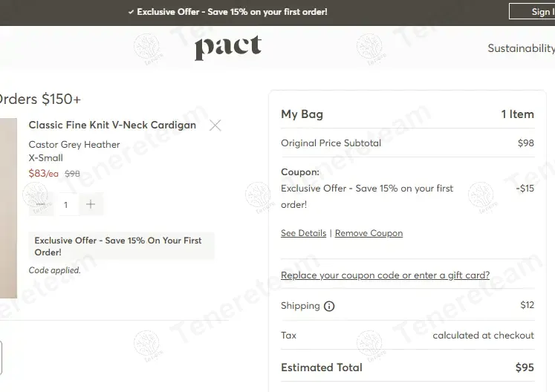Open the Classic Fine Knit V-Neck Cardigan title
This screenshot has height=392, width=555.
point(112,125)
